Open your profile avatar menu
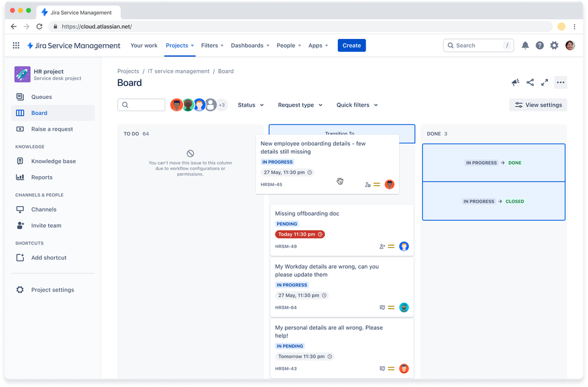Viewport: 588px width, 387px height. tap(570, 45)
